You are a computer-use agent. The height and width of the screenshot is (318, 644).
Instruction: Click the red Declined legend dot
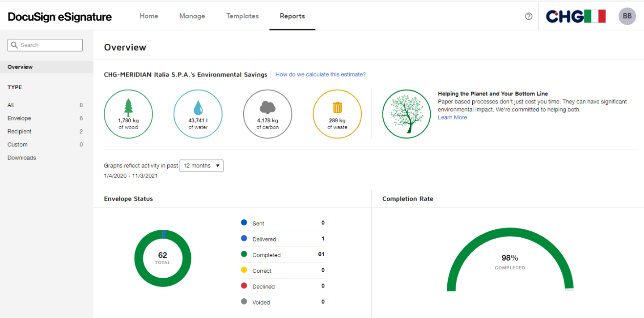coord(244,286)
